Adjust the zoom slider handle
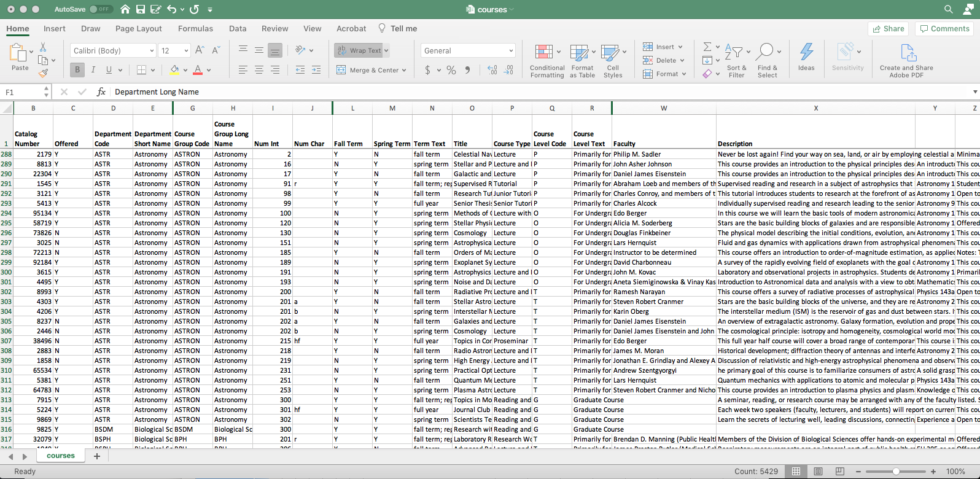The width and height of the screenshot is (980, 479). click(896, 472)
